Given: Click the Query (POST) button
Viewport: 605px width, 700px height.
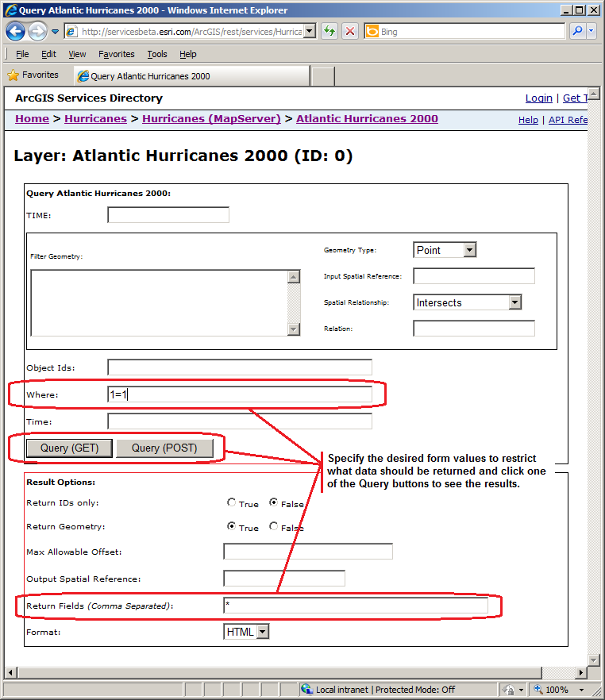Looking at the screenshot, I should click(x=164, y=448).
